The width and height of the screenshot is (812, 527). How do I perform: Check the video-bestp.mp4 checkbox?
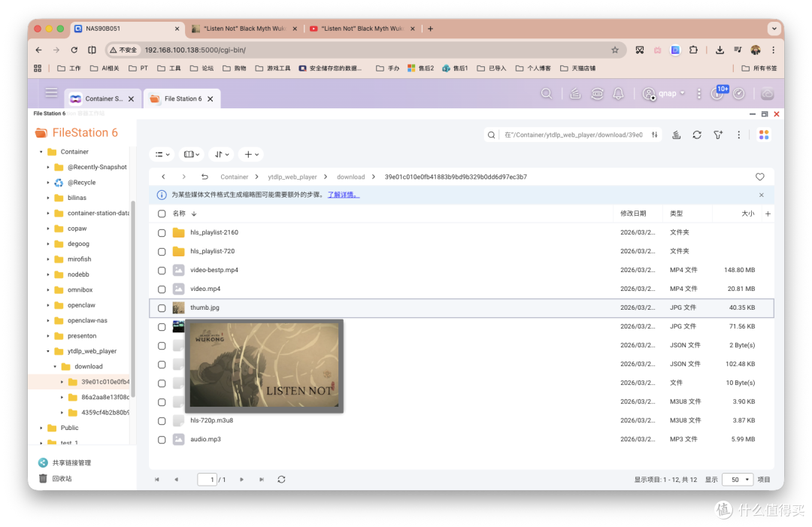coord(162,270)
